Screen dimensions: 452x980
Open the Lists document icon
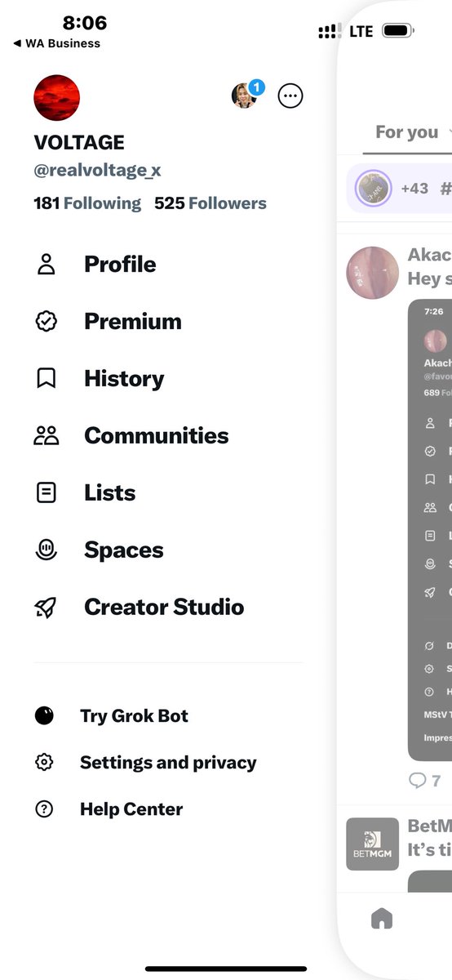[x=46, y=493]
